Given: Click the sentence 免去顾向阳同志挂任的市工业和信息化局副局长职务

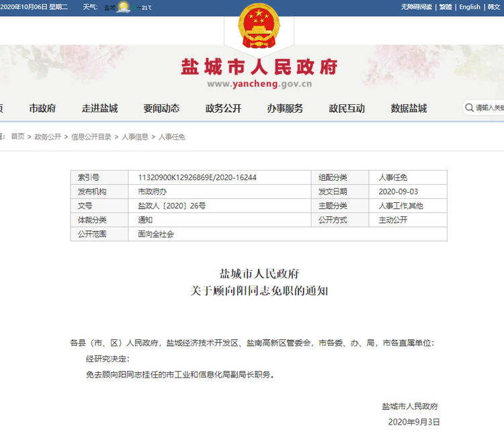Looking at the screenshot, I should (x=180, y=375).
